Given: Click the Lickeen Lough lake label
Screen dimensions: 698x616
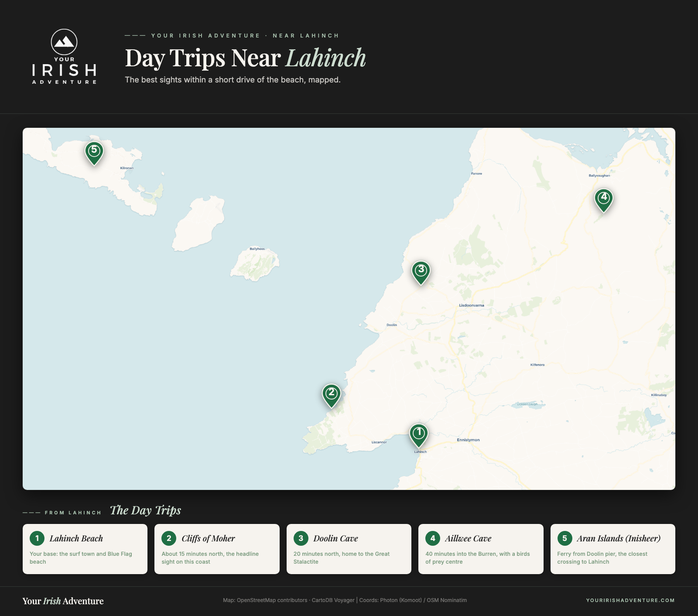Looking at the screenshot, I should point(527,404).
